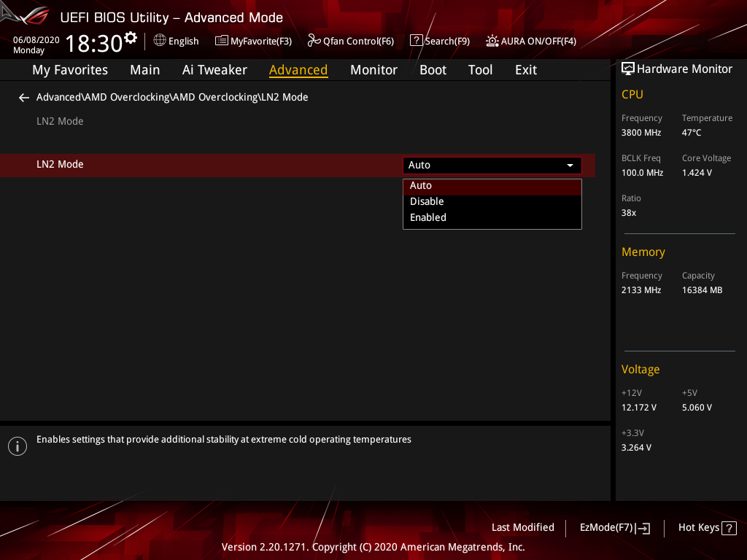Click the 18:30 clock display
Screen dimensions: 747x560
[94, 43]
